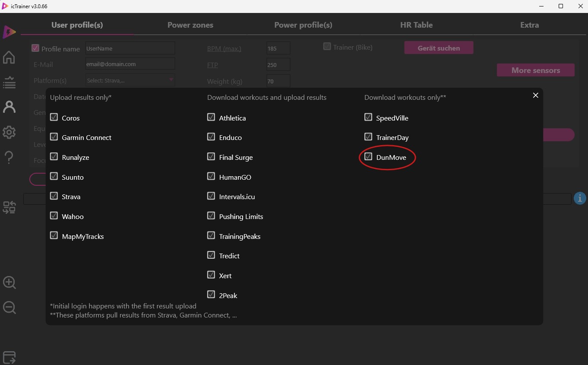Click the device sync icon in sidebar
The height and width of the screenshot is (365, 588).
[9, 208]
